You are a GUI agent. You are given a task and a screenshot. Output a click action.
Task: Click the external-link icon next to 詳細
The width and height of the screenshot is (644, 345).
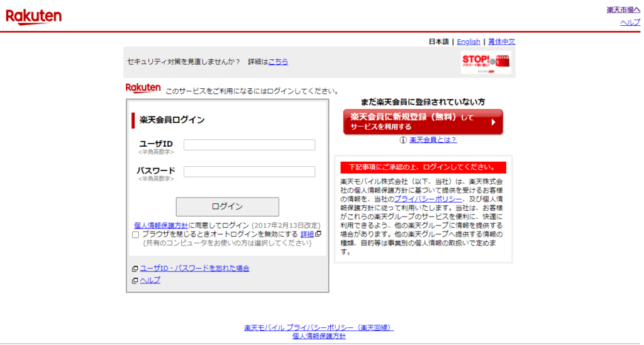pos(318,234)
